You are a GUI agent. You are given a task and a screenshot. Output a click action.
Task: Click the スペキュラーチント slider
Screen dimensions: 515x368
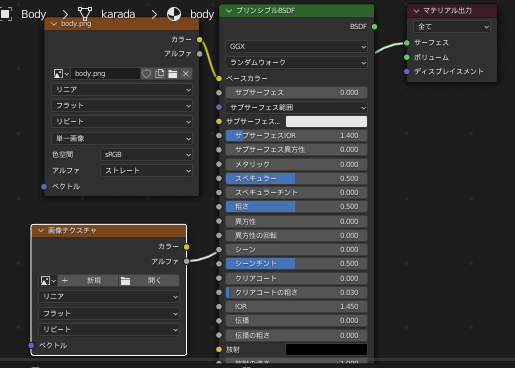pos(296,193)
